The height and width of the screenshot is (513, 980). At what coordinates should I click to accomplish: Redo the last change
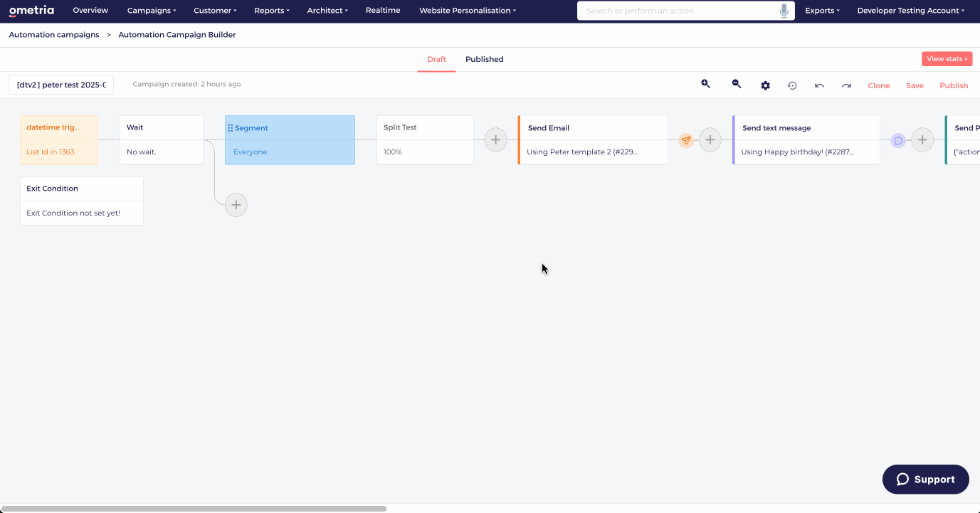pyautogui.click(x=846, y=85)
